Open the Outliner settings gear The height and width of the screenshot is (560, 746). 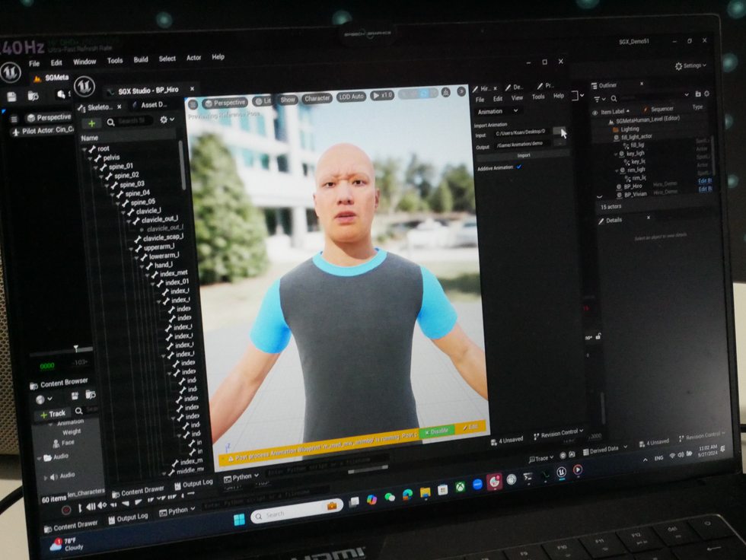(706, 94)
